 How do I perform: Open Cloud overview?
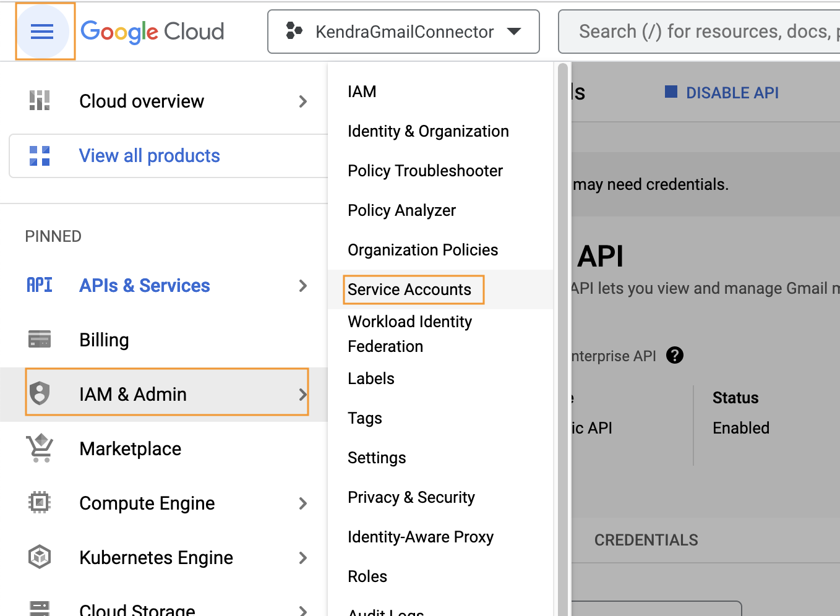[x=142, y=101]
